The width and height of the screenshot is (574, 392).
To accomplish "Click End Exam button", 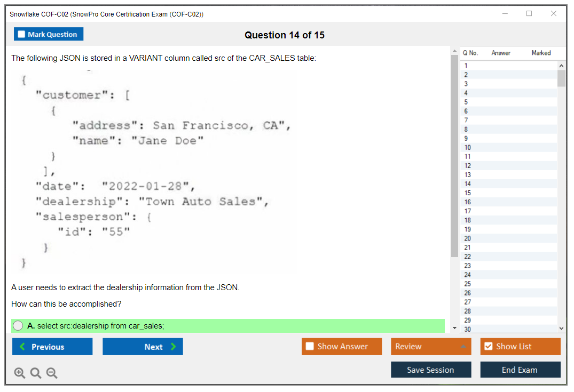I will click(520, 370).
